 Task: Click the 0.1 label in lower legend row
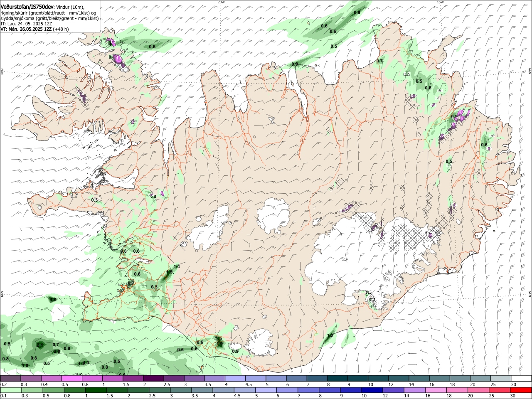(x=4, y=396)
